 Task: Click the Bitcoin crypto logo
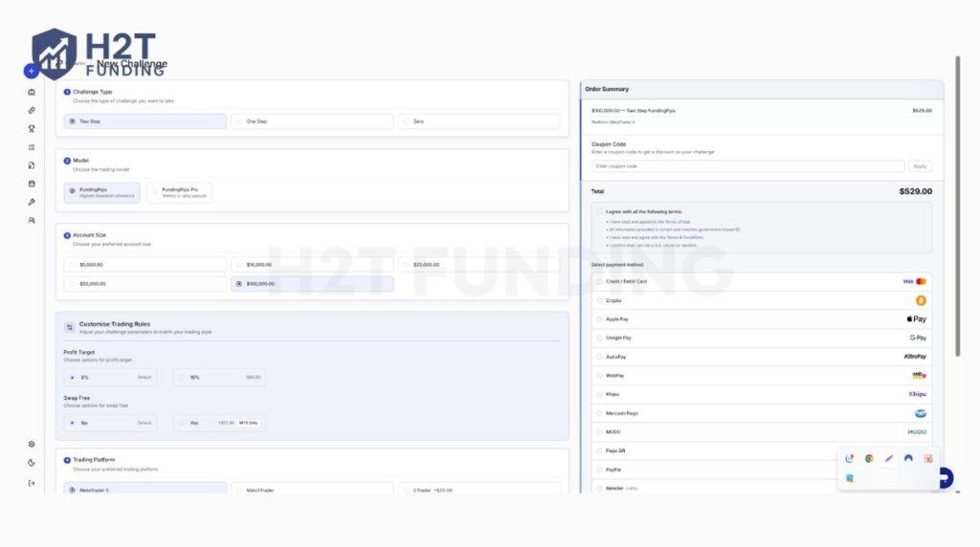[x=921, y=300]
